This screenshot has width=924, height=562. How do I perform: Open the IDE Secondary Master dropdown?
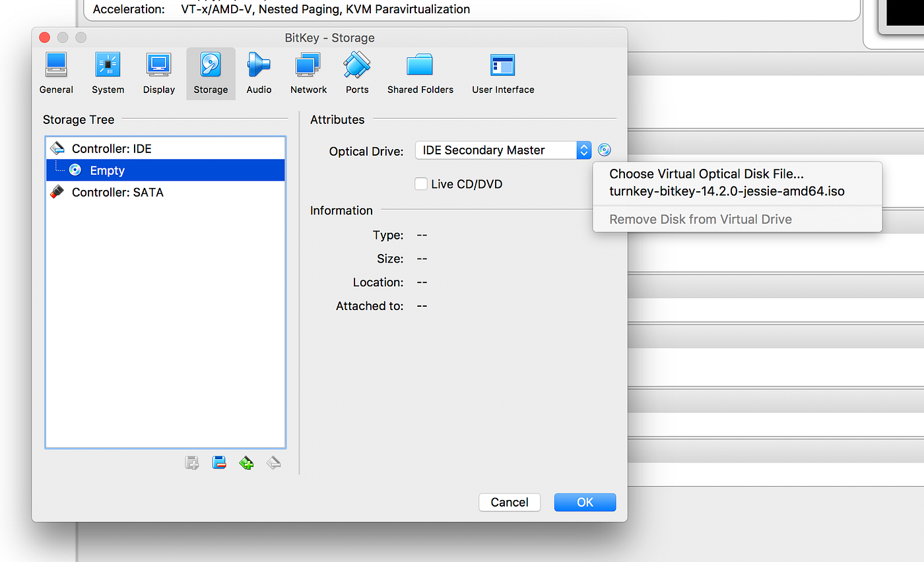[x=503, y=150]
